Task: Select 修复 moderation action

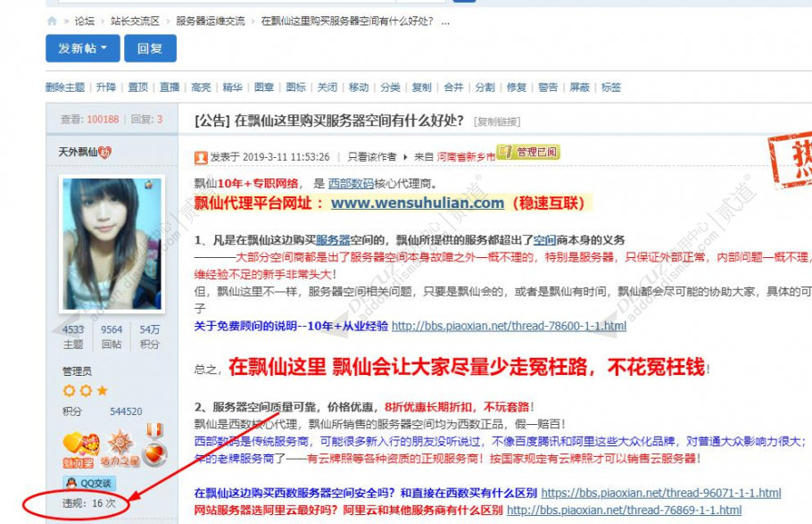Action: (x=517, y=87)
